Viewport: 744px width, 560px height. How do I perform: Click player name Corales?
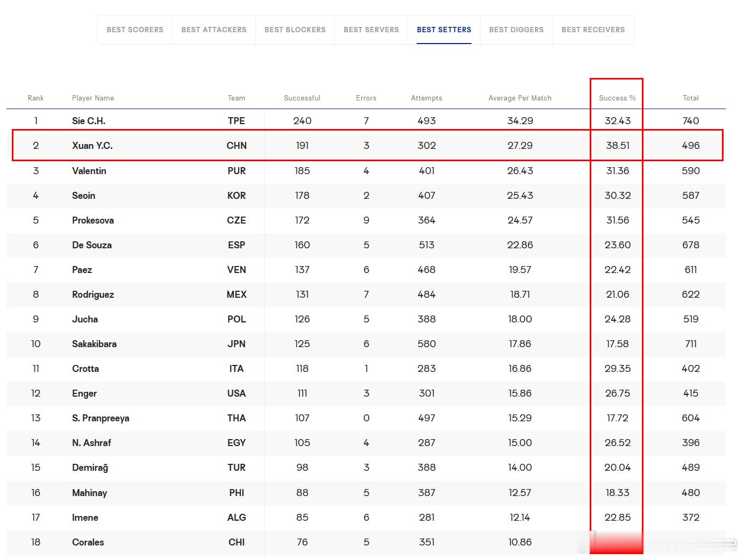[88, 542]
